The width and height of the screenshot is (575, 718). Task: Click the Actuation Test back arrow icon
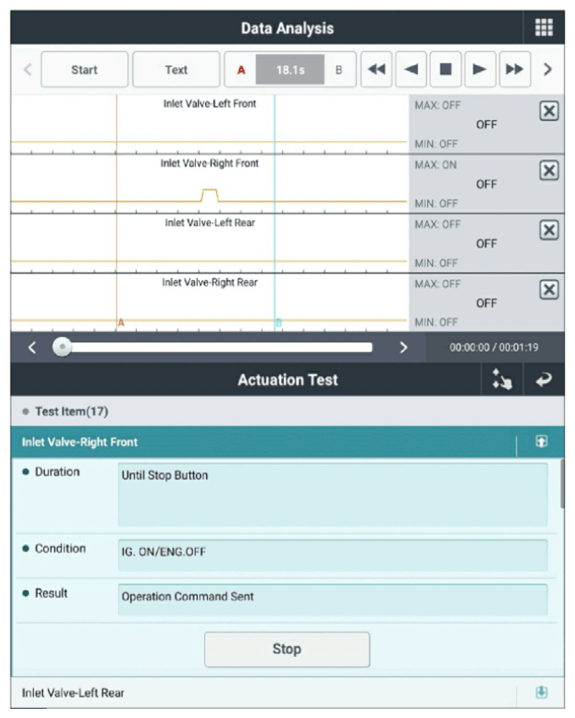[544, 380]
